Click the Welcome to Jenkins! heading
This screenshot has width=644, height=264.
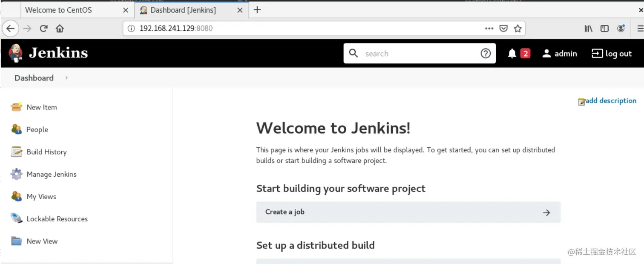[333, 128]
